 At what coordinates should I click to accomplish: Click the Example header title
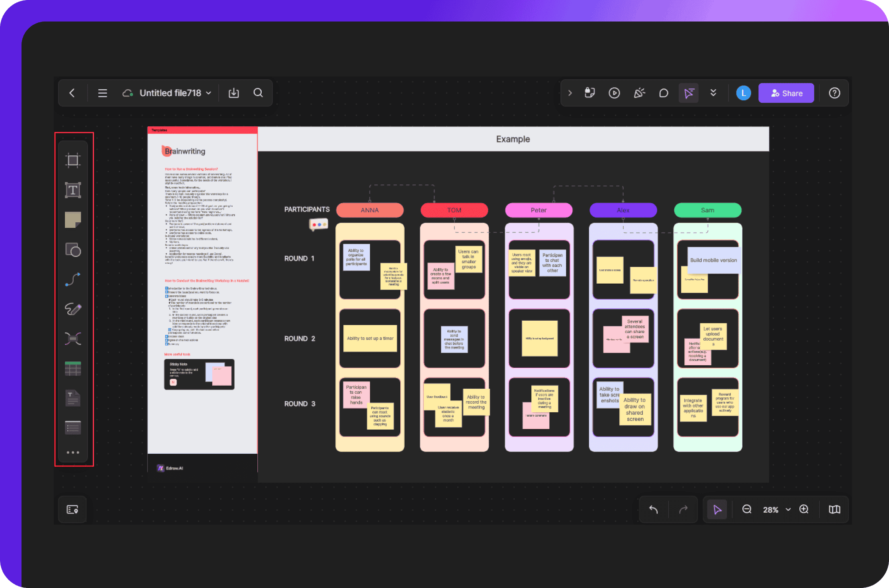[x=513, y=139]
